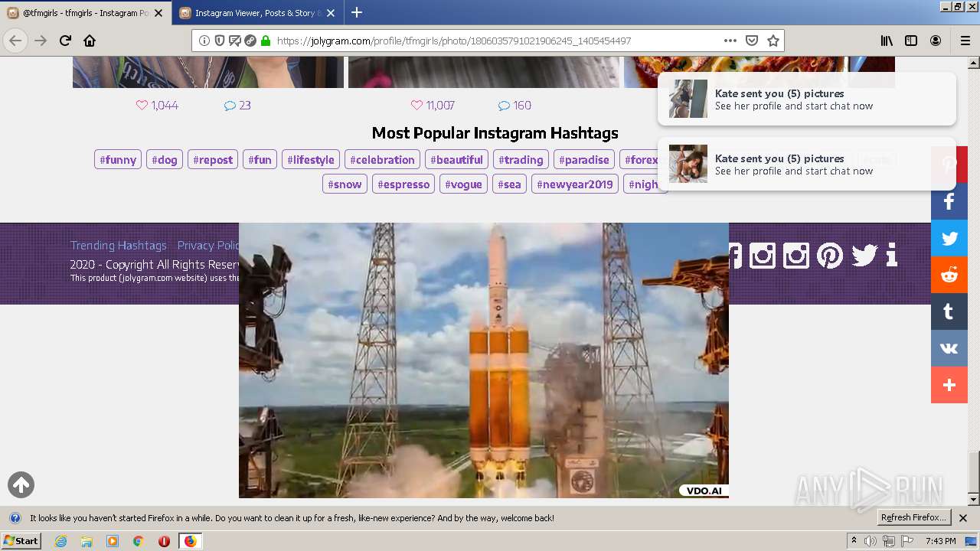
Task: Open footer Twitter bird icon
Action: (x=864, y=255)
